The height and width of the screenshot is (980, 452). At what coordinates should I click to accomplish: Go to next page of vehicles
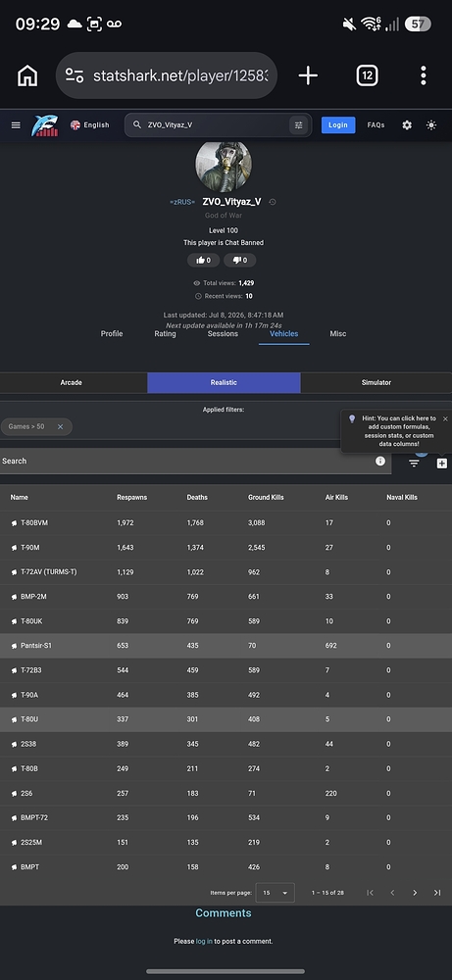415,893
